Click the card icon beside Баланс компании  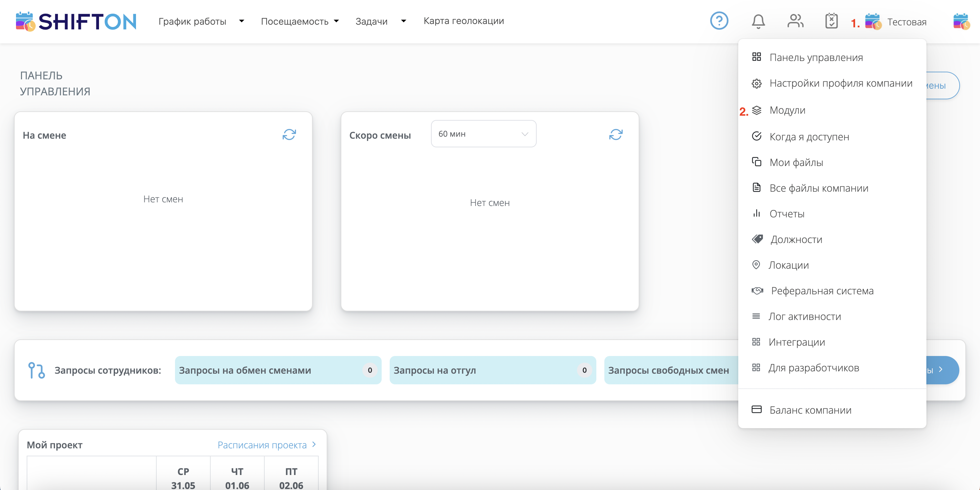coord(756,409)
